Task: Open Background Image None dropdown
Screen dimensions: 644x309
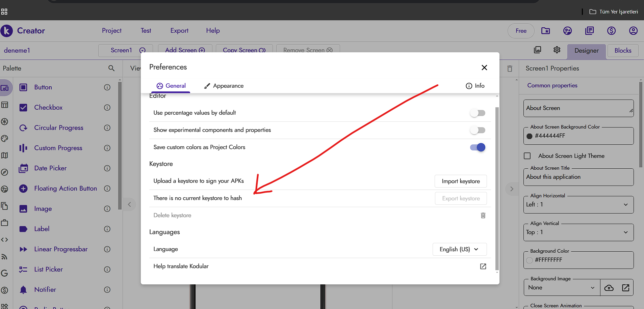Action: pyautogui.click(x=562, y=288)
